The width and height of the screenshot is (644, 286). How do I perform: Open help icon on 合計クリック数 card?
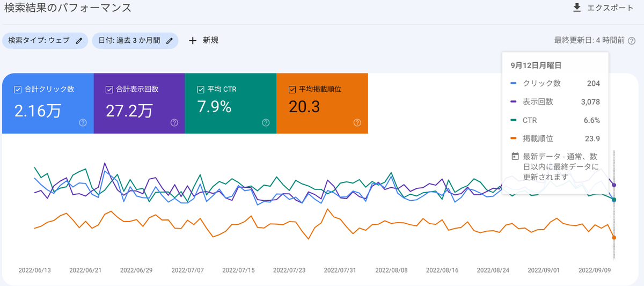(x=83, y=122)
